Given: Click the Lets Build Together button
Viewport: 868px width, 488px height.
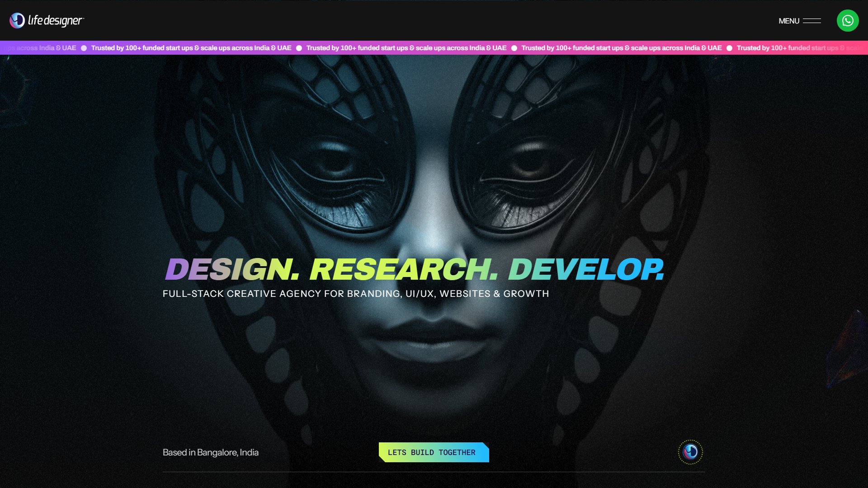Looking at the screenshot, I should [434, 452].
